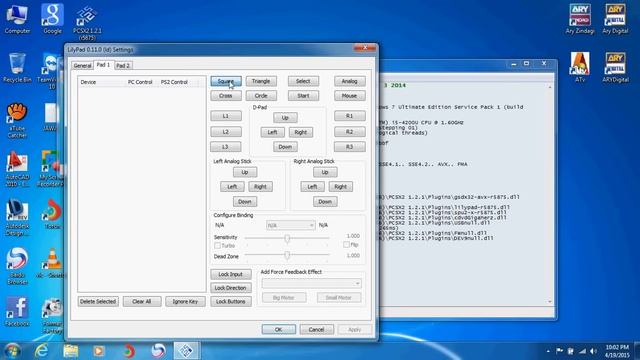
Task: Launch Baidu Browser desktop icon
Action: [17, 266]
